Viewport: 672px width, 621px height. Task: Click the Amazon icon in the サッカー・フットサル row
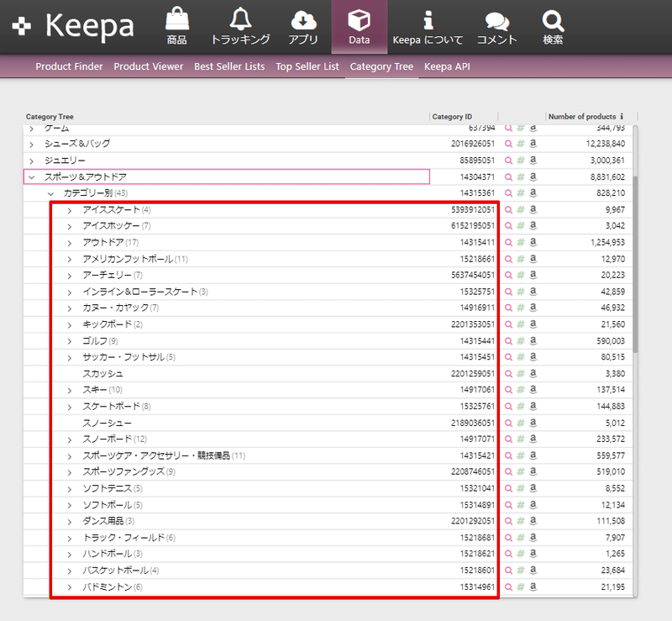tap(533, 357)
